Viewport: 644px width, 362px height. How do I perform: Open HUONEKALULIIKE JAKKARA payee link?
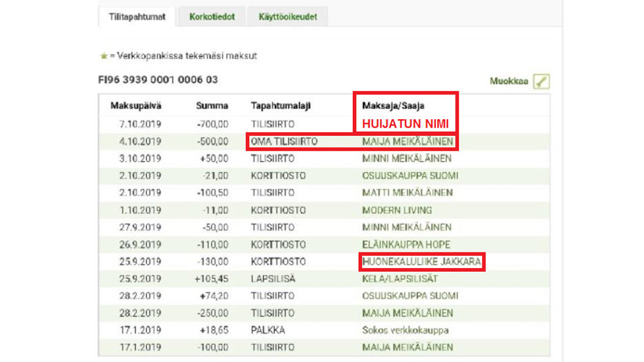point(421,262)
